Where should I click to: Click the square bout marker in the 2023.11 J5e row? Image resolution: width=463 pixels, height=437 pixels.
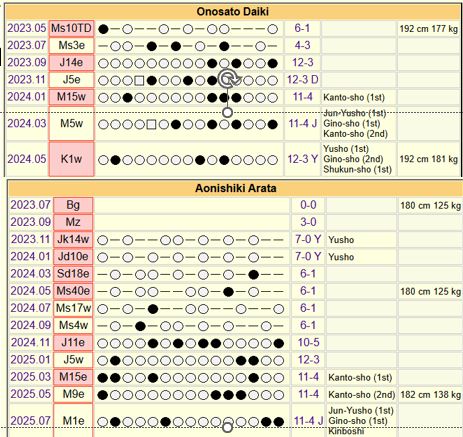click(x=139, y=80)
